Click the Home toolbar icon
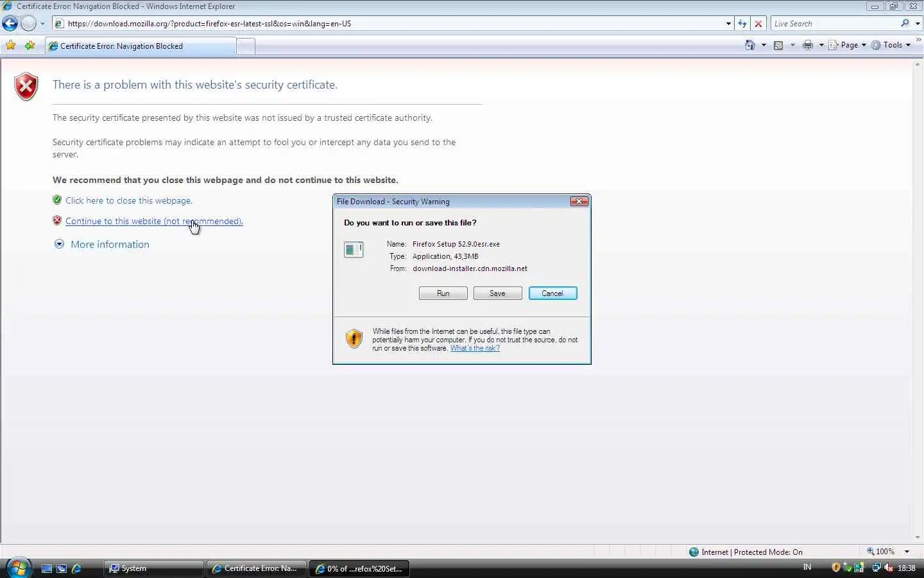The width and height of the screenshot is (924, 578). pyautogui.click(x=749, y=45)
